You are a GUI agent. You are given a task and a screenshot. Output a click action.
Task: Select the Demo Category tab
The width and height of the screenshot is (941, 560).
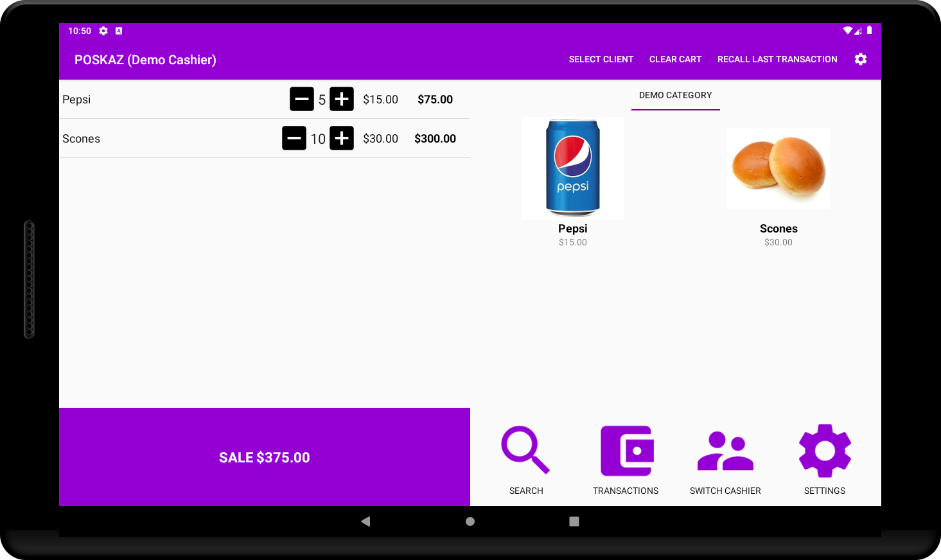coord(676,95)
